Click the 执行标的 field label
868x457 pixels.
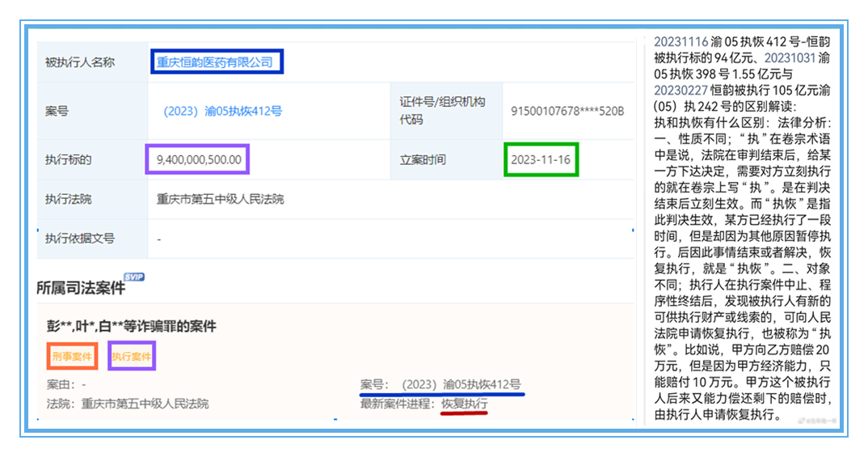[x=68, y=160]
